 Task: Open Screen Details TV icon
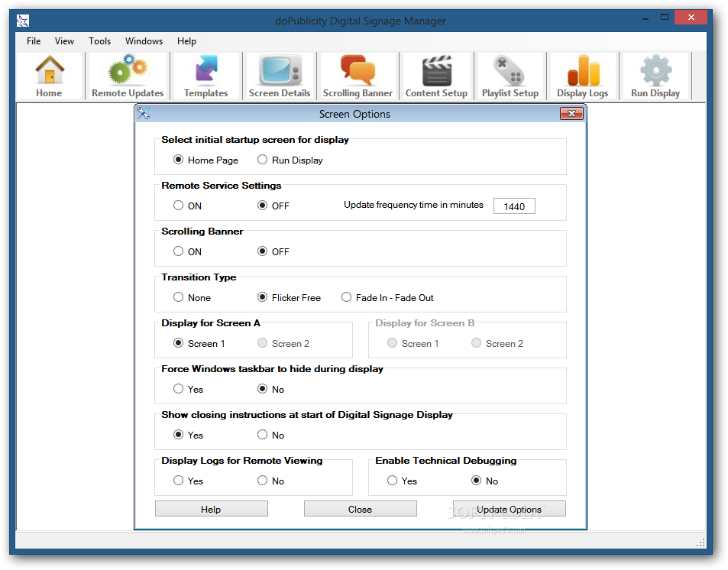280,76
